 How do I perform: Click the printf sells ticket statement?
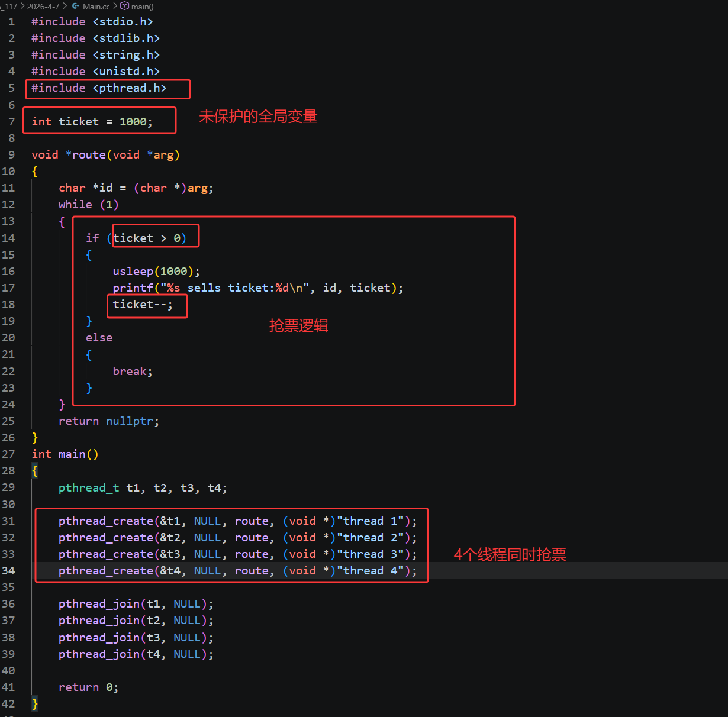point(258,288)
